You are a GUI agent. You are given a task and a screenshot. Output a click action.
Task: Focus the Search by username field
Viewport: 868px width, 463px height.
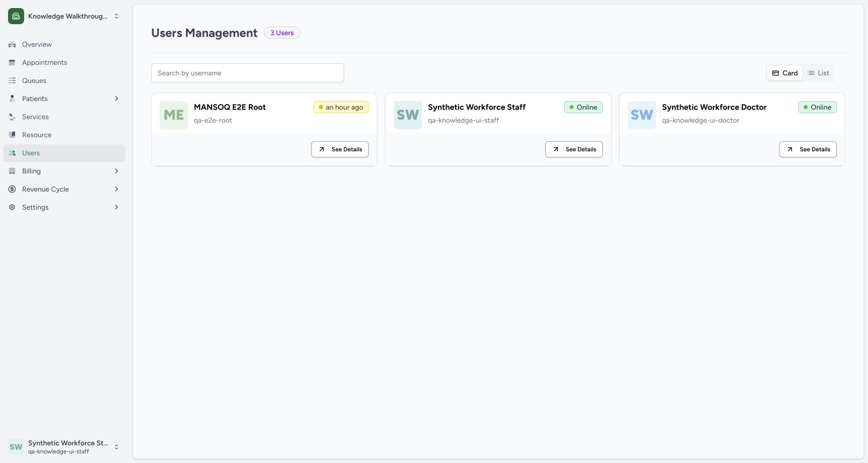248,73
